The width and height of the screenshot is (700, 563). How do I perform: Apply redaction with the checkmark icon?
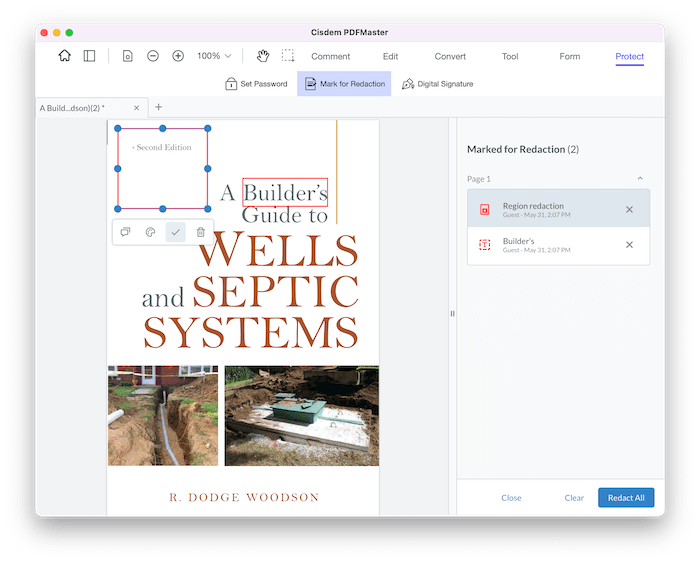coord(175,232)
